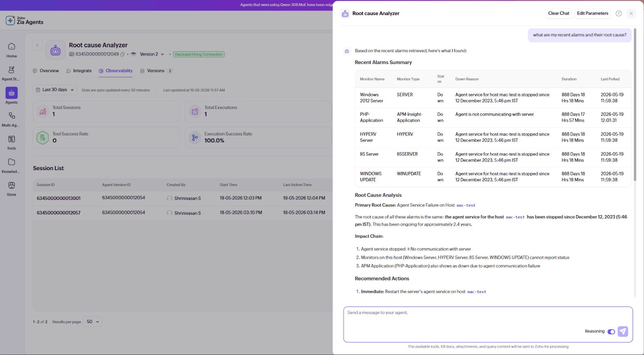Image resolution: width=644 pixels, height=355 pixels.
Task: Send the message with the paper plane button
Action: pyautogui.click(x=623, y=331)
